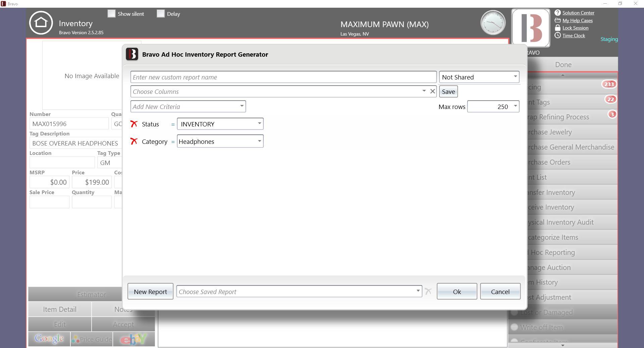Click the Edit button
Image resolution: width=644 pixels, height=348 pixels.
[x=60, y=325]
